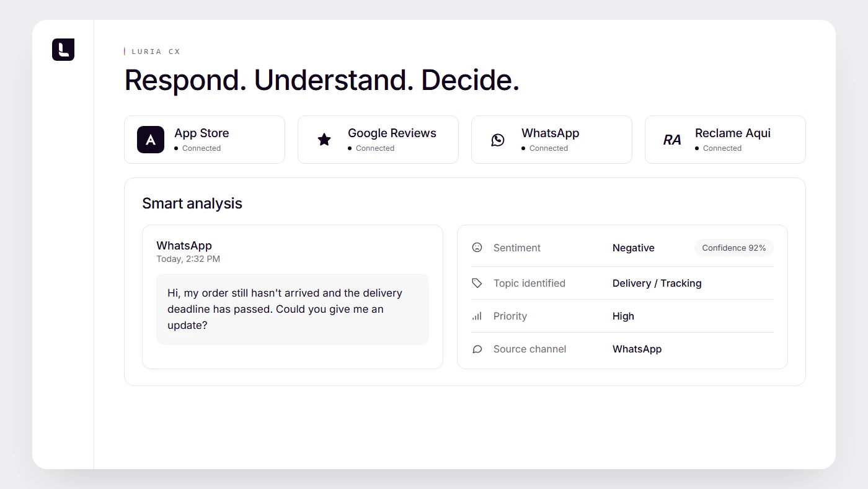Click the Reclame Aqui RA icon

(x=672, y=140)
